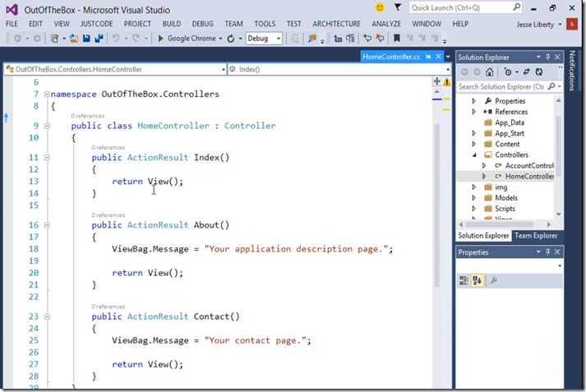The image size is (586, 392).
Task: Switch to the Team Explorer tab
Action: click(536, 236)
